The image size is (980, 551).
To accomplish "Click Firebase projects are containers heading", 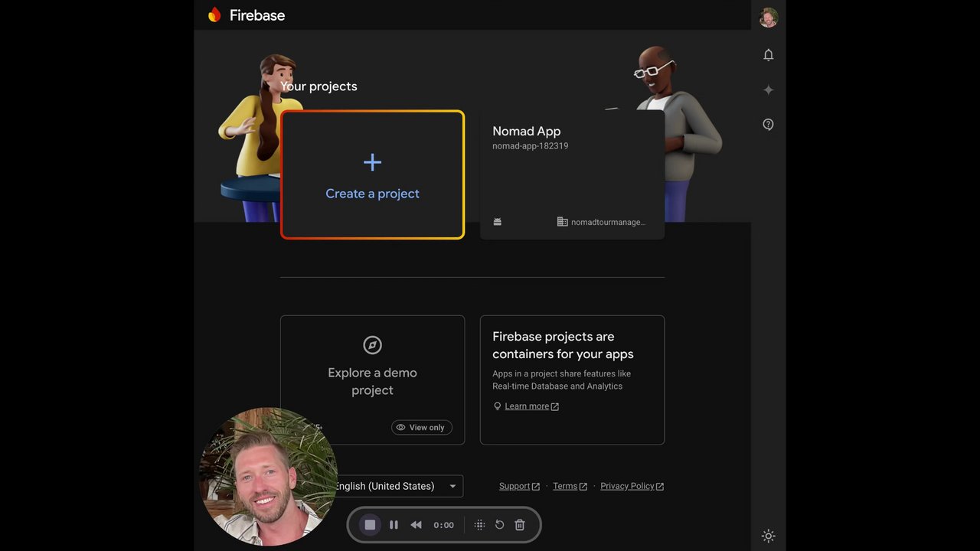I will coord(563,345).
